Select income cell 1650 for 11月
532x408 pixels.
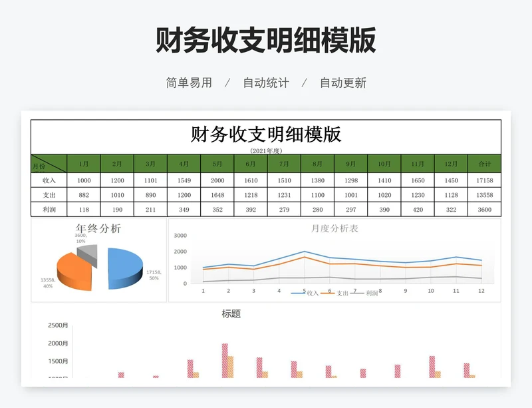pyautogui.click(x=418, y=180)
